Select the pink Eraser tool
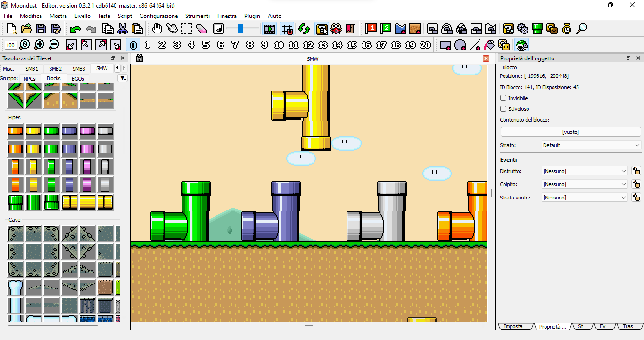The width and height of the screenshot is (644, 340). tap(201, 29)
